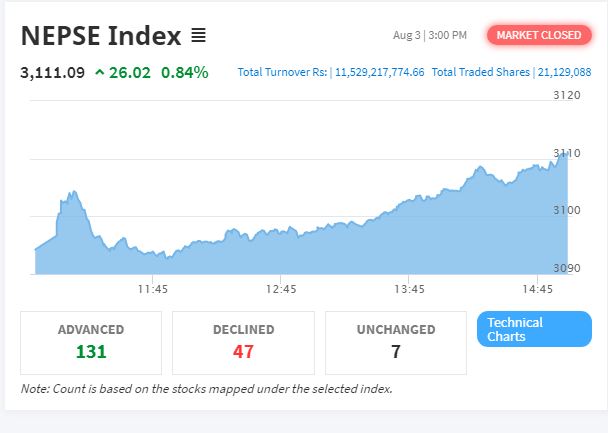
Task: Click the green up-arrow change indicator
Action: [x=100, y=72]
